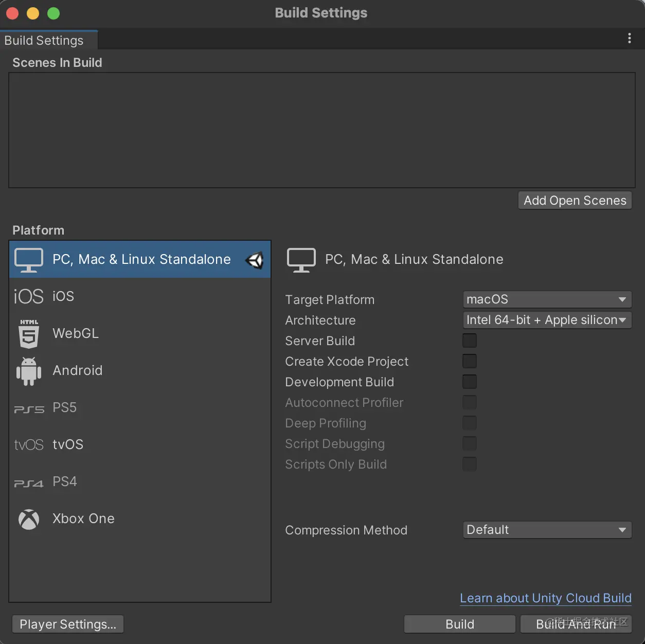The height and width of the screenshot is (644, 645).
Task: Select iOS platform label in list
Action: point(63,296)
